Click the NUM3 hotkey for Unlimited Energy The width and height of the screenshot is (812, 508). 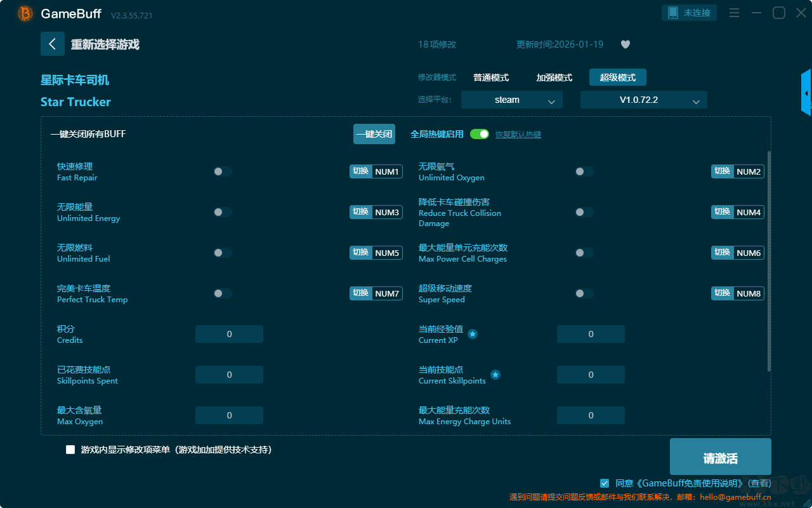coord(387,212)
